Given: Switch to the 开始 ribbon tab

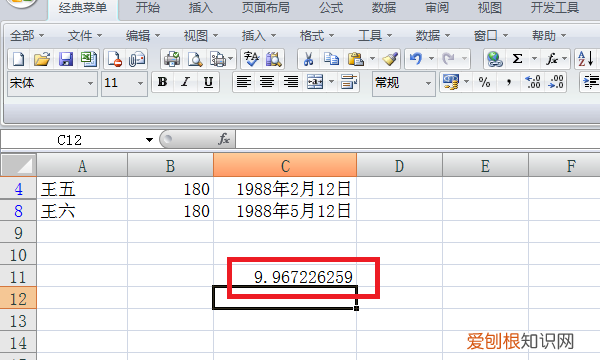Looking at the screenshot, I should pos(148,8).
